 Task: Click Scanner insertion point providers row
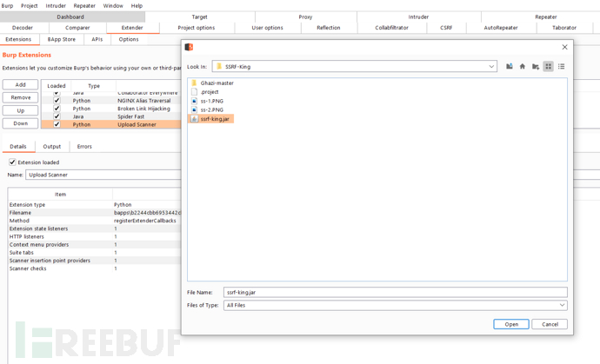coord(95,261)
